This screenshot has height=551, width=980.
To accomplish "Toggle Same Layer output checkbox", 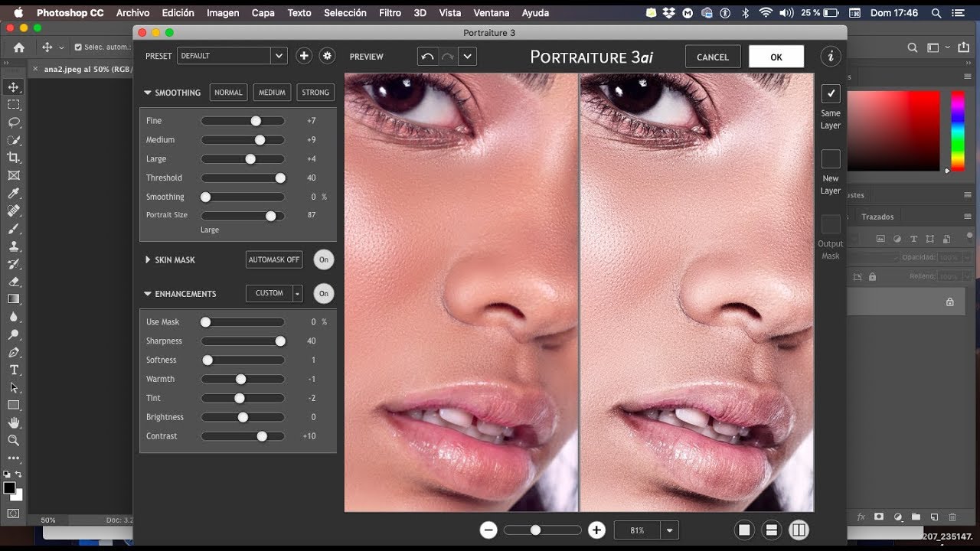I will (831, 93).
